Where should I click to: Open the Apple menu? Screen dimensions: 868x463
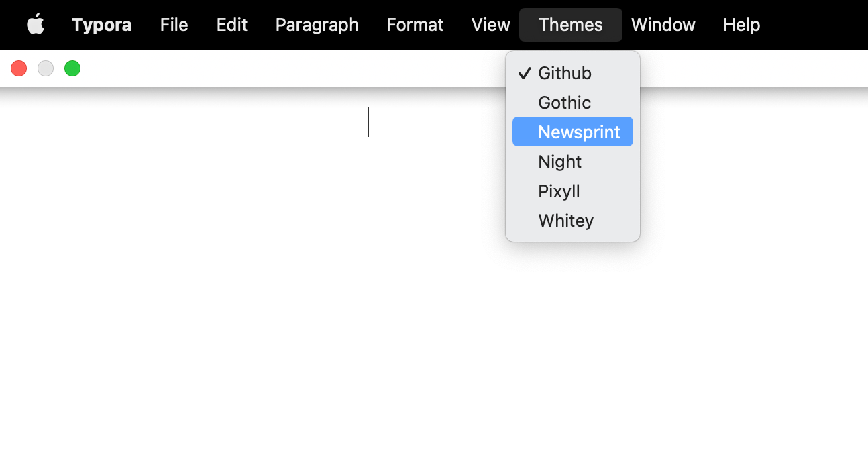pos(36,25)
